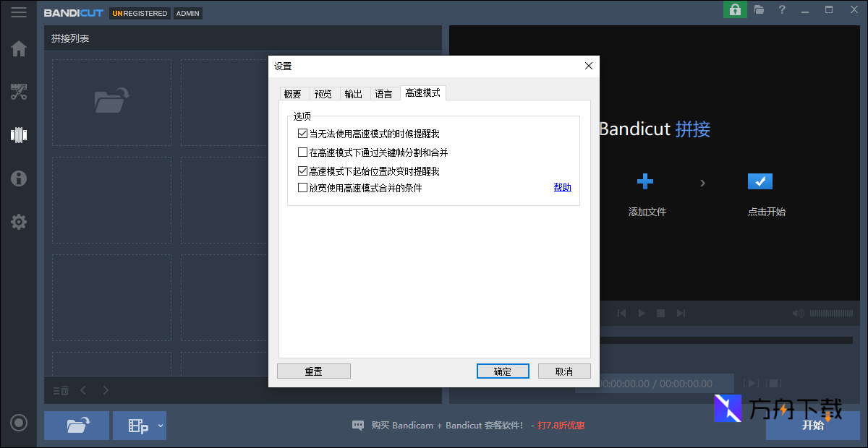Switch to the Join (拼接) tool

19,135
